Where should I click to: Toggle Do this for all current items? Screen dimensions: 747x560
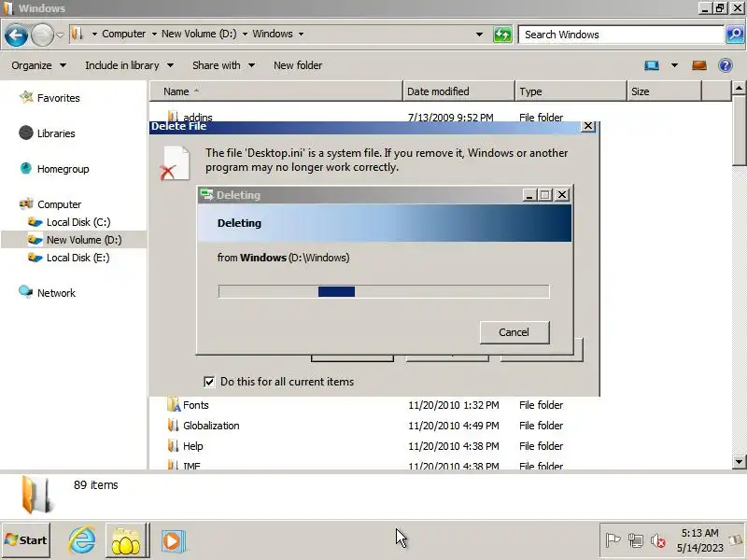(209, 382)
